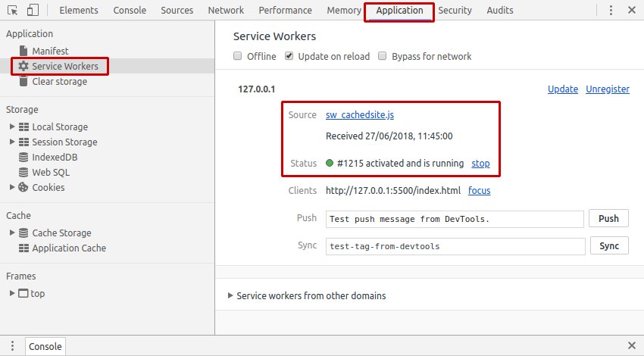The width and height of the screenshot is (644, 356).
Task: Click the Clear storage trash icon
Action: [x=23, y=81]
